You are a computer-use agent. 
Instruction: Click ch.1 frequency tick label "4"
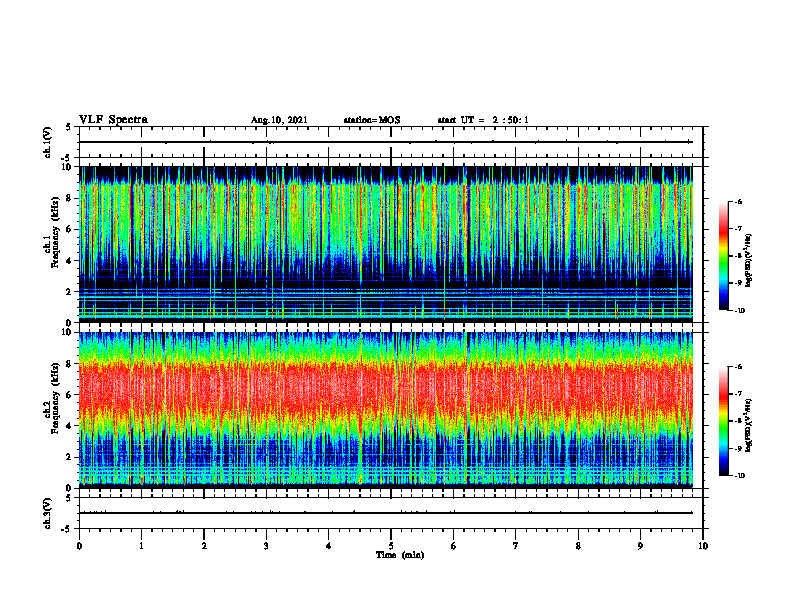point(70,261)
